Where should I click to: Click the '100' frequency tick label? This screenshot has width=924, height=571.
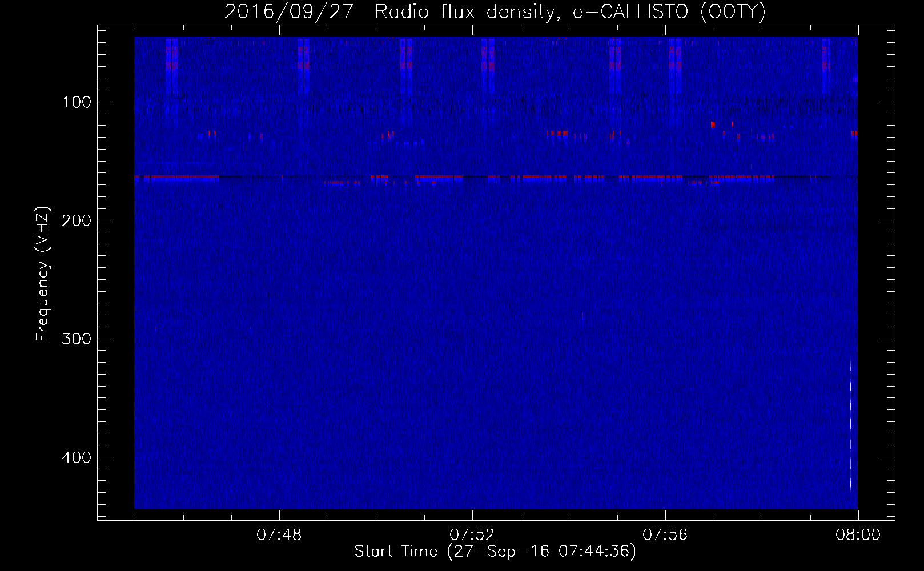(77, 102)
